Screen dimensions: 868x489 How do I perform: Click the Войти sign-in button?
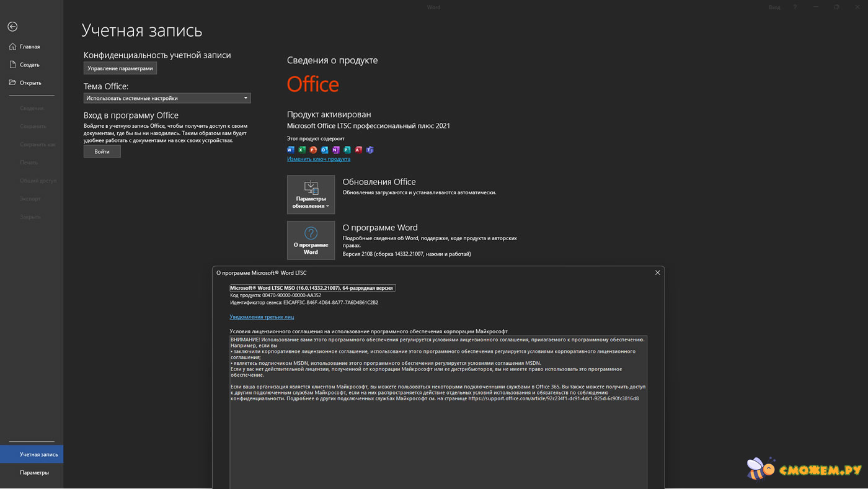tap(102, 151)
